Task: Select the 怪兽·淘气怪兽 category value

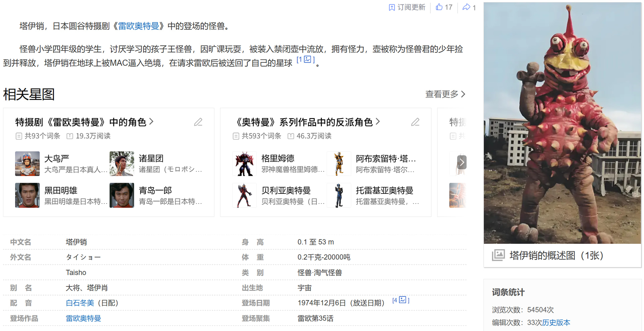Action: [x=320, y=273]
